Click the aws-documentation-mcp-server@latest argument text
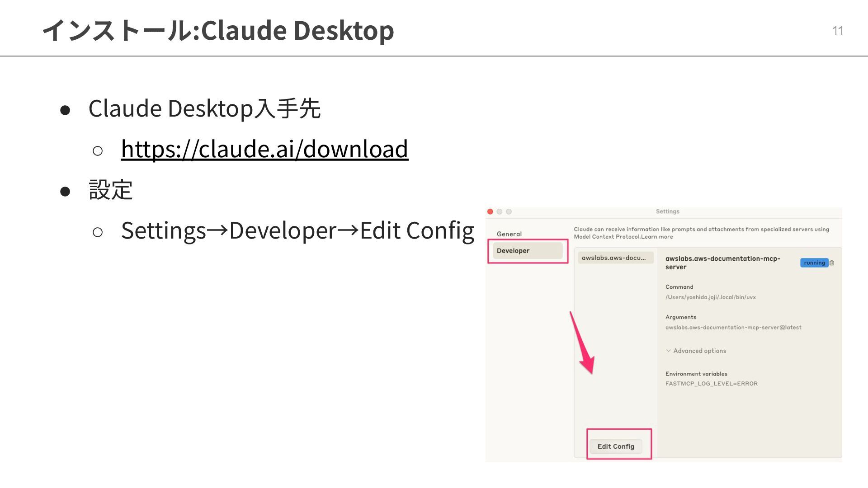Image resolution: width=868 pixels, height=488 pixels. click(x=733, y=328)
